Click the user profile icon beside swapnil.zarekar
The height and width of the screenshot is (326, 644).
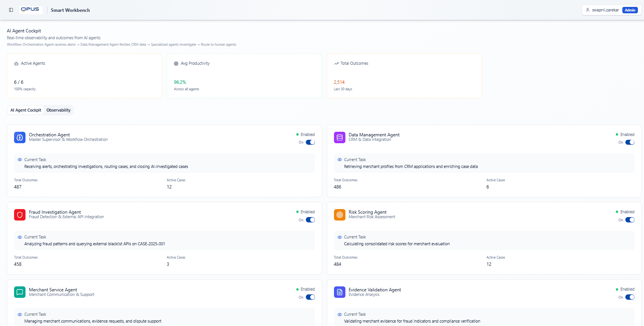pos(588,10)
